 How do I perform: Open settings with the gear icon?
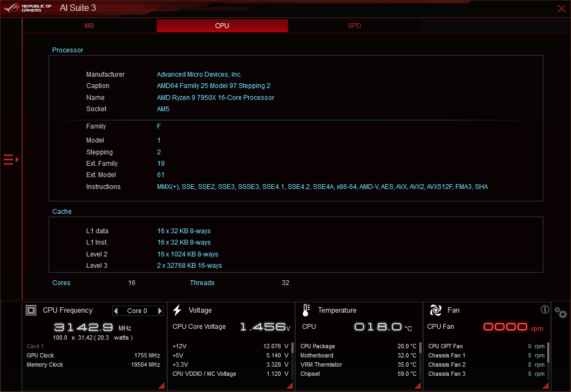(561, 313)
